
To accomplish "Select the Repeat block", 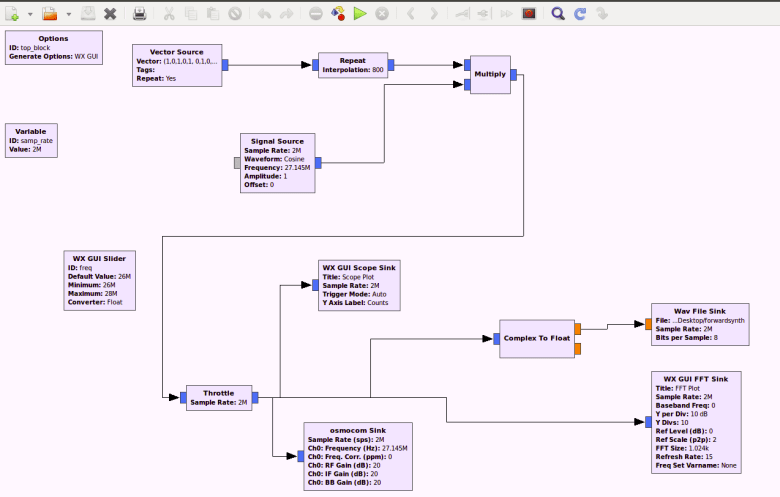I will point(352,65).
